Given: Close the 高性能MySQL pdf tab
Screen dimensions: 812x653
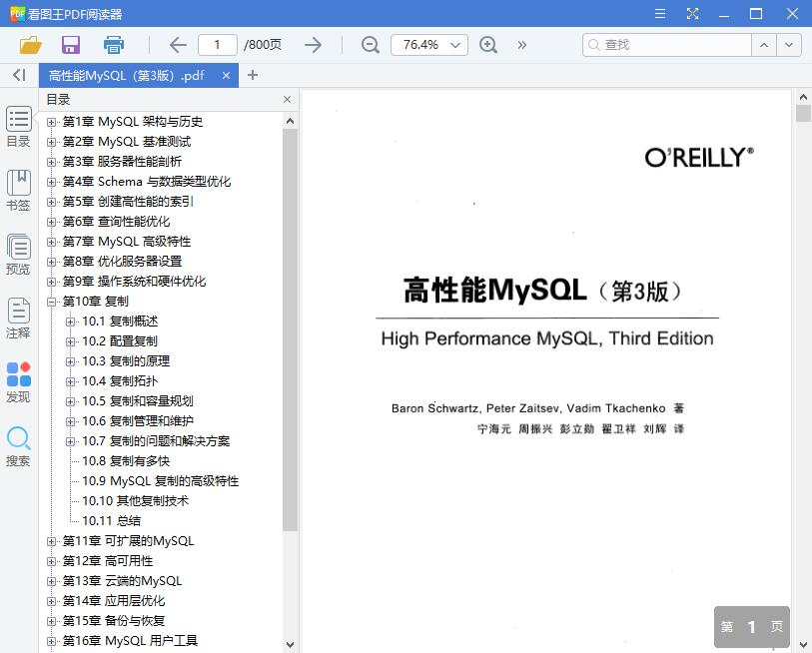Looking at the screenshot, I should tap(226, 76).
